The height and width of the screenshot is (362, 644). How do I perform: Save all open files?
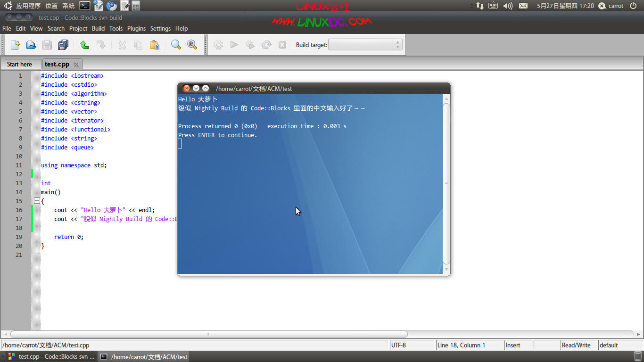tap(64, 44)
